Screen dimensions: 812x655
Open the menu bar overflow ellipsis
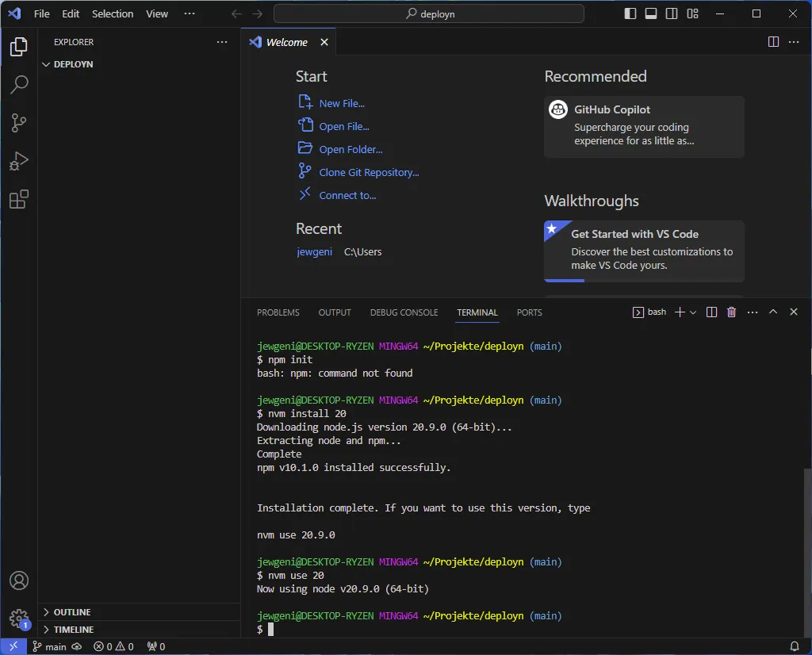tap(190, 14)
